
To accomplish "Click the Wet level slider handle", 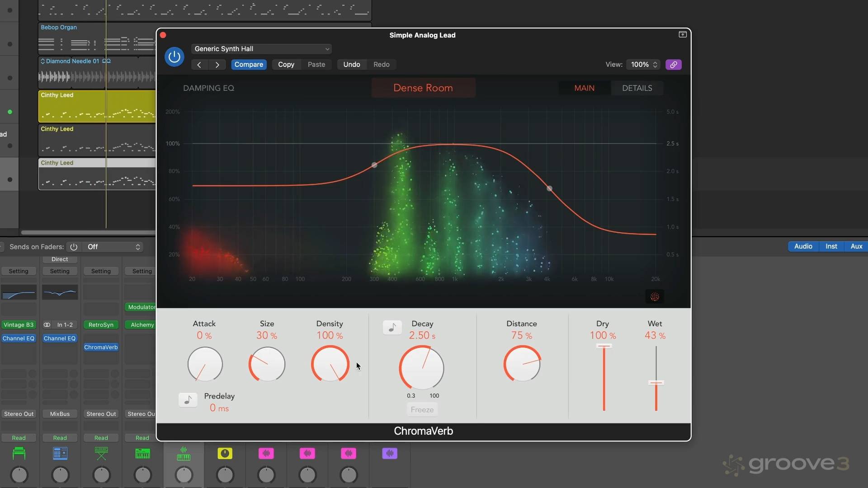I will pyautogui.click(x=656, y=383).
